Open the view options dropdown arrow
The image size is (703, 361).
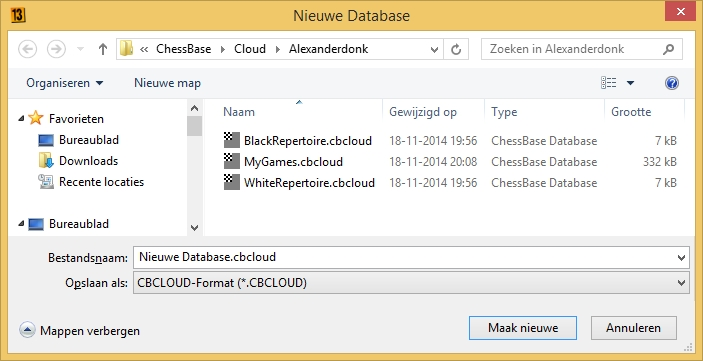point(630,83)
